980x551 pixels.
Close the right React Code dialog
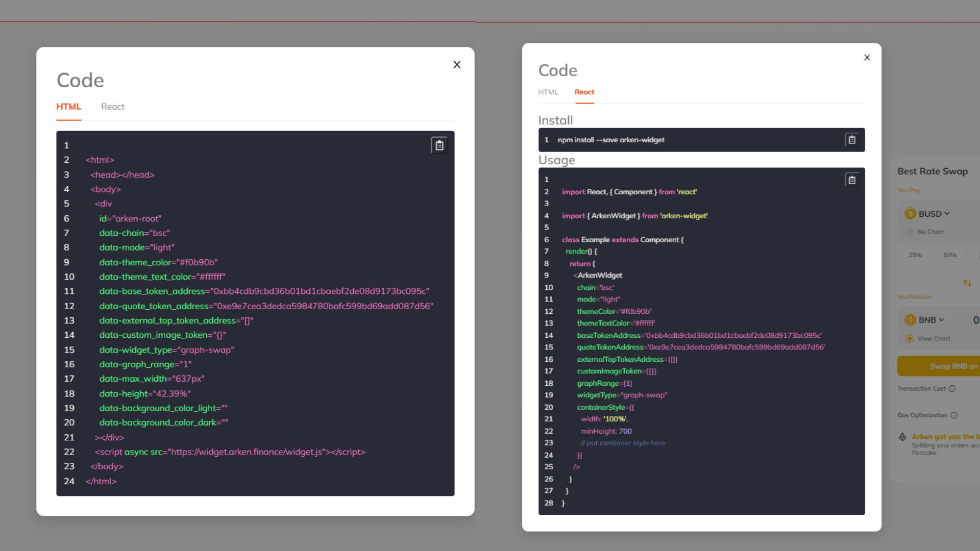pyautogui.click(x=867, y=58)
